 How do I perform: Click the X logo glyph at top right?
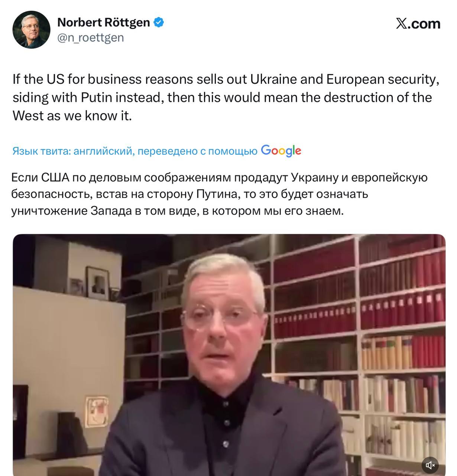tap(401, 24)
